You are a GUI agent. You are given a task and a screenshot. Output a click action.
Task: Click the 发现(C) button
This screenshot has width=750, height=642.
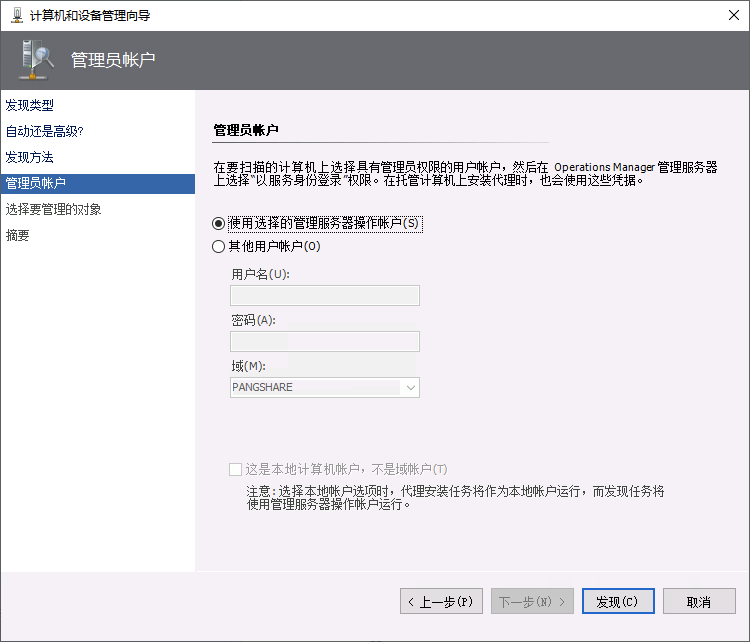tap(618, 601)
